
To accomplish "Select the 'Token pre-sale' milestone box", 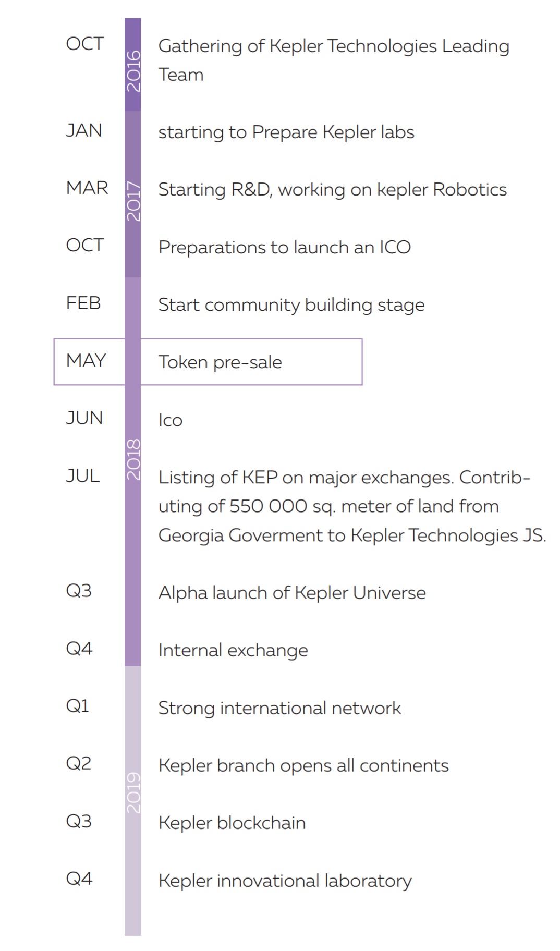I will pos(251,362).
